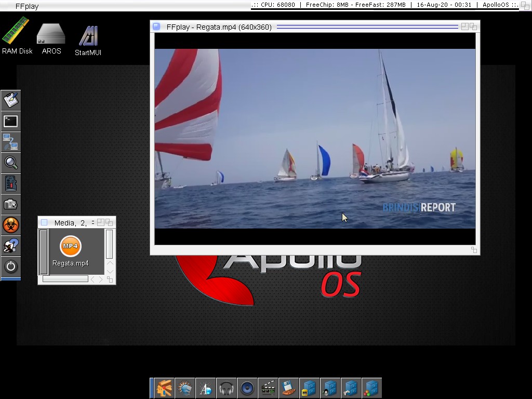Screen dimensions: 532x399
Task: Launch StartMUI from the desktop
Action: (x=88, y=37)
